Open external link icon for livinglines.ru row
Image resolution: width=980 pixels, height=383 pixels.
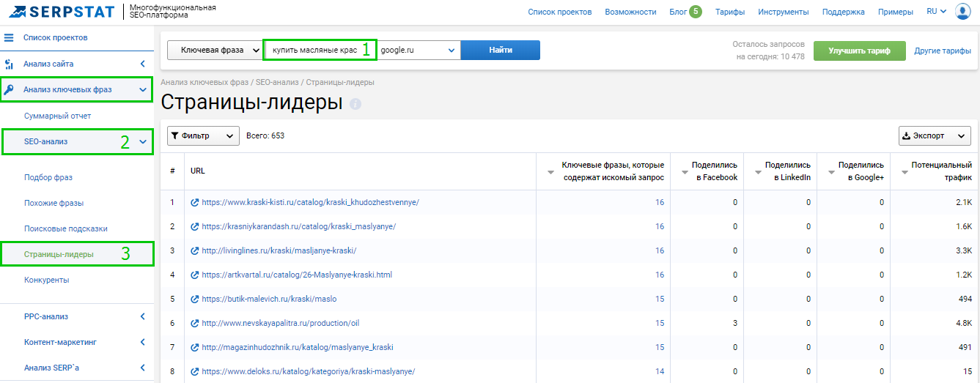pyautogui.click(x=194, y=250)
